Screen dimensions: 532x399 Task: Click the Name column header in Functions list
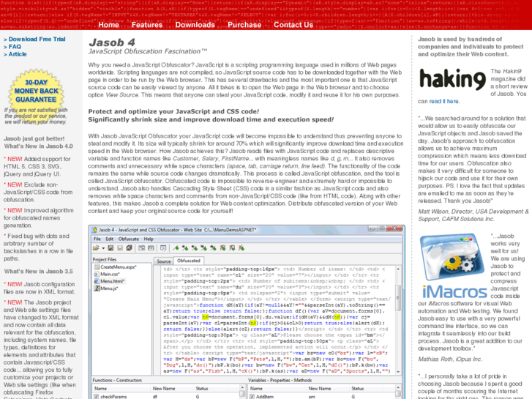tap(121, 389)
